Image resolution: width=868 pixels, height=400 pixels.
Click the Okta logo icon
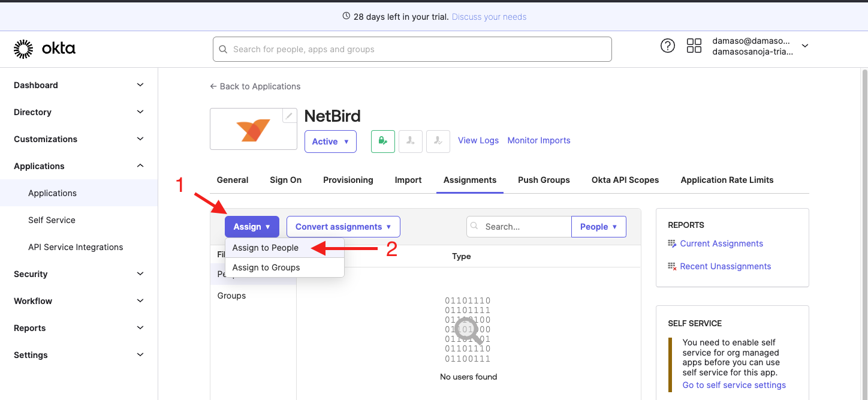pos(23,49)
